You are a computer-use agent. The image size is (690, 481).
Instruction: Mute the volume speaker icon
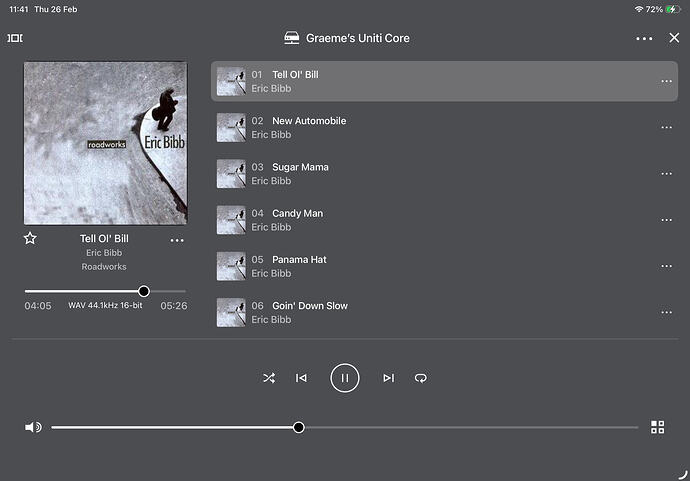click(x=33, y=427)
